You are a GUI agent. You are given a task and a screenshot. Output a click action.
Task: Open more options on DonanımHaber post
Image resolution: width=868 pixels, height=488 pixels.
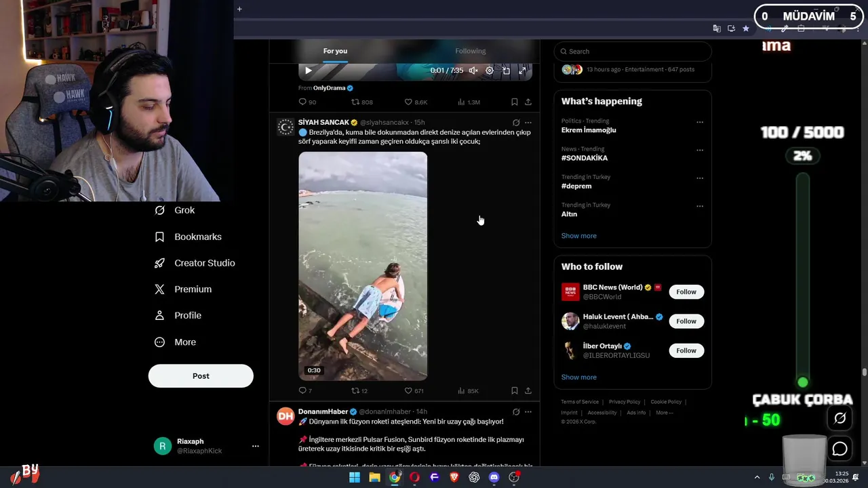coord(528,411)
